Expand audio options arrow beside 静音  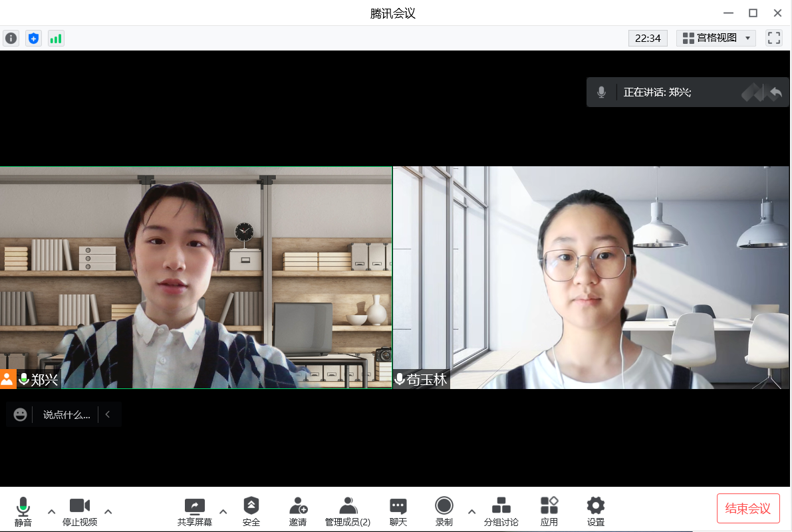(x=51, y=511)
